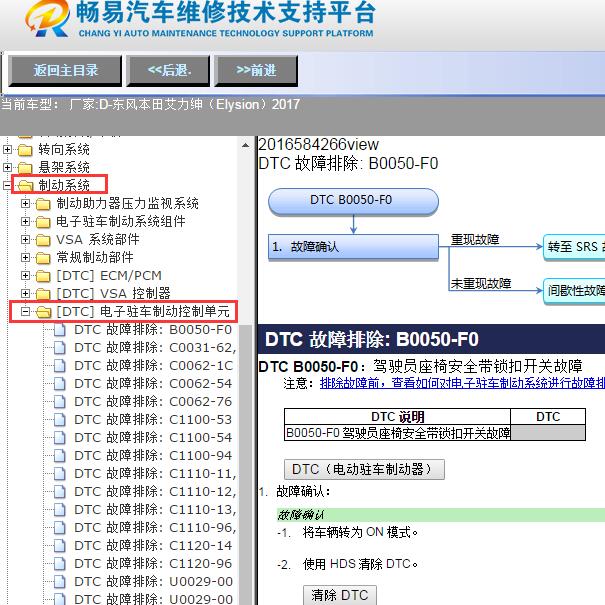This screenshot has width=605, height=605.
Task: Click the 间歇性故障 flowchart box
Action: tap(574, 291)
